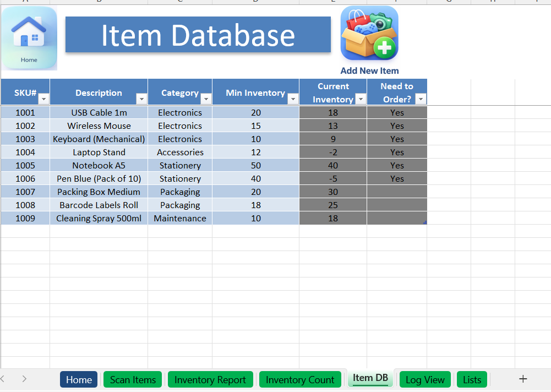Click the Add New Item box icon
551x392 pixels.
(x=369, y=34)
